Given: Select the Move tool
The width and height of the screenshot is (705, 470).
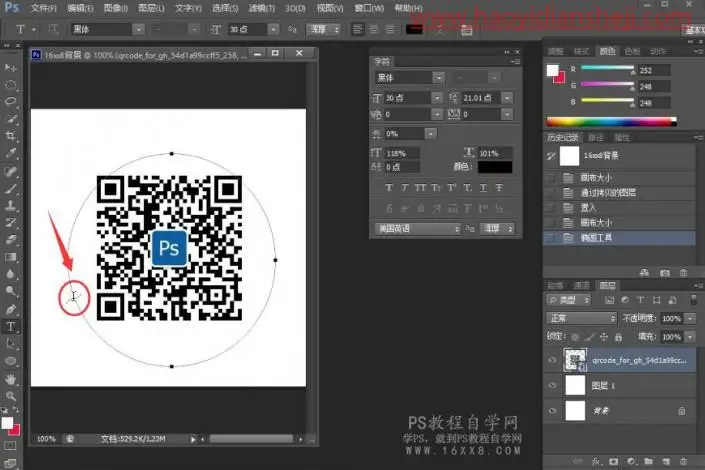Looking at the screenshot, I should pyautogui.click(x=10, y=67).
